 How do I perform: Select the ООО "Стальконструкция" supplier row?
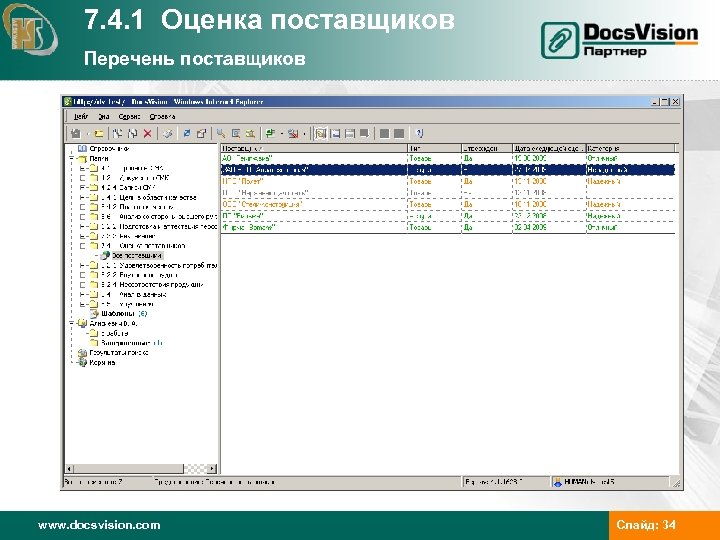pos(448,204)
